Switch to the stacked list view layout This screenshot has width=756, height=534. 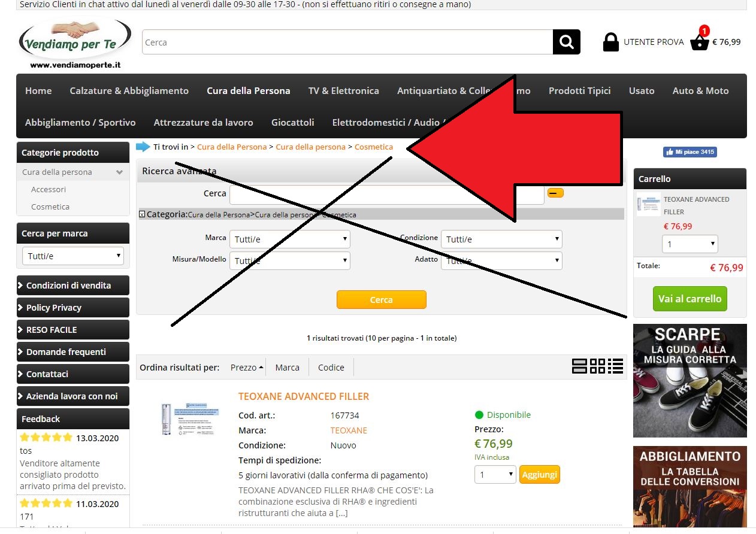tap(579, 366)
